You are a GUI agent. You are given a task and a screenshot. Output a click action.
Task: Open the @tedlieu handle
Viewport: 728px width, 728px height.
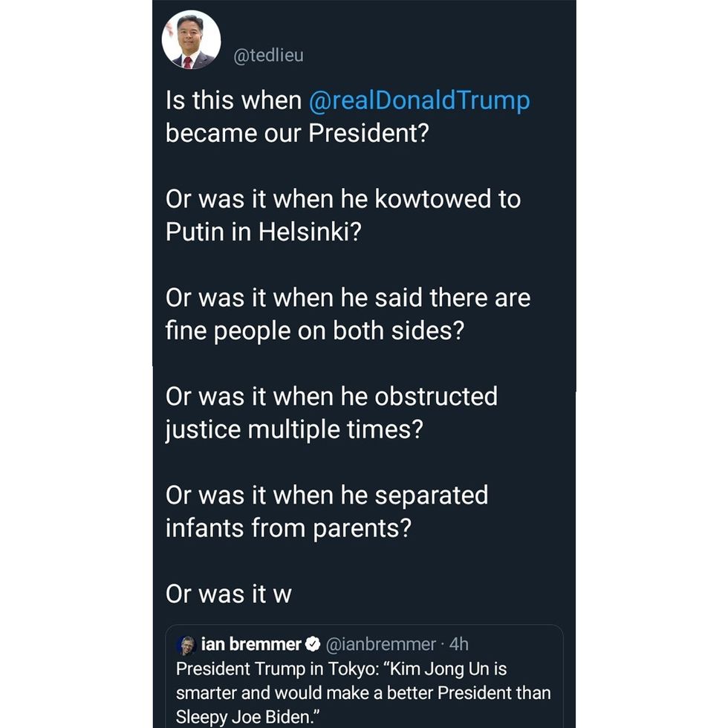tap(268, 56)
